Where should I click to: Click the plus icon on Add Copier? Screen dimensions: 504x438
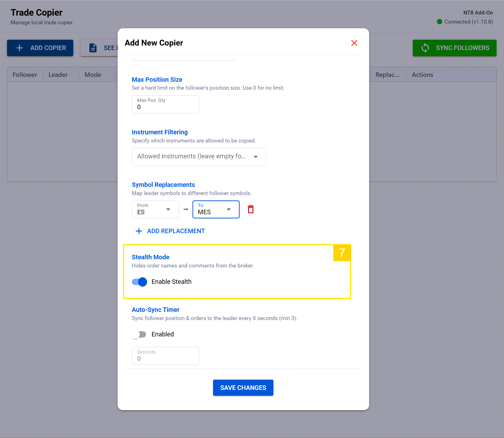point(20,48)
